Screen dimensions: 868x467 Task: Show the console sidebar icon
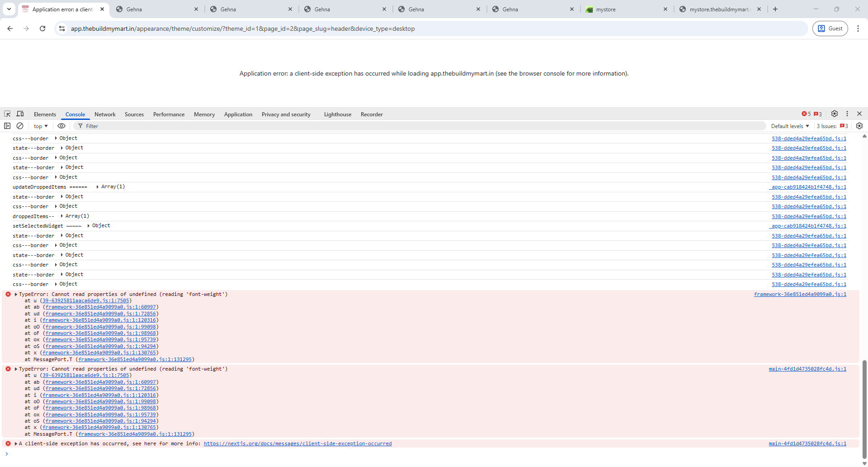click(x=7, y=126)
